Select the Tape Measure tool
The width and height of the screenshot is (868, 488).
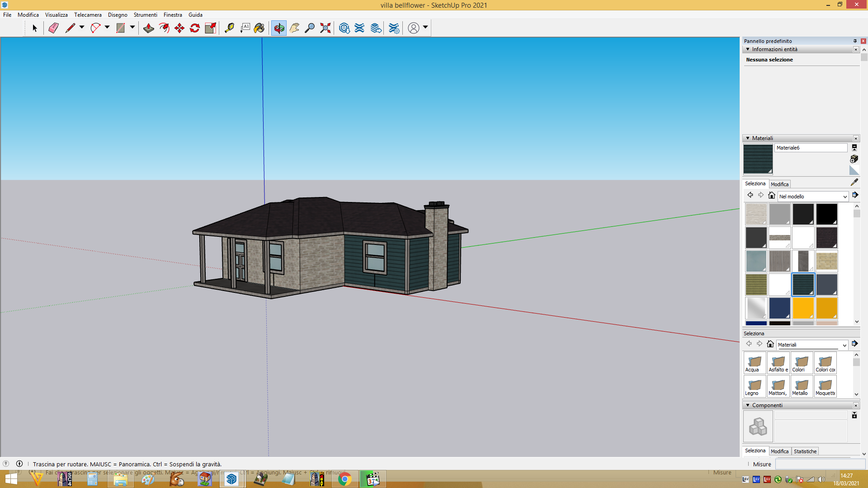pyautogui.click(x=229, y=28)
